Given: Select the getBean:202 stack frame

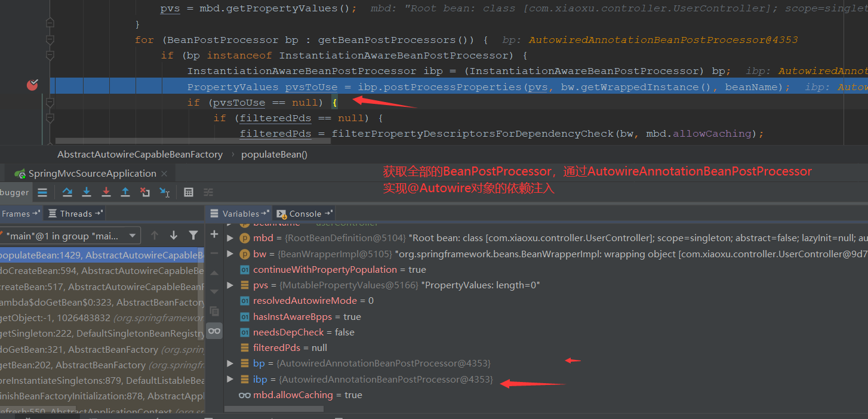Looking at the screenshot, I should click(102, 365).
